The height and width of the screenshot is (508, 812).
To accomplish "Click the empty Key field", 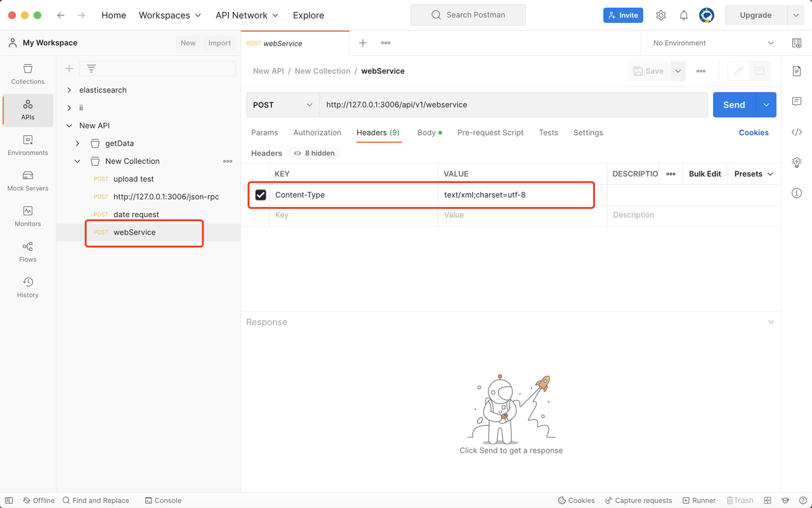I will pyautogui.click(x=354, y=215).
